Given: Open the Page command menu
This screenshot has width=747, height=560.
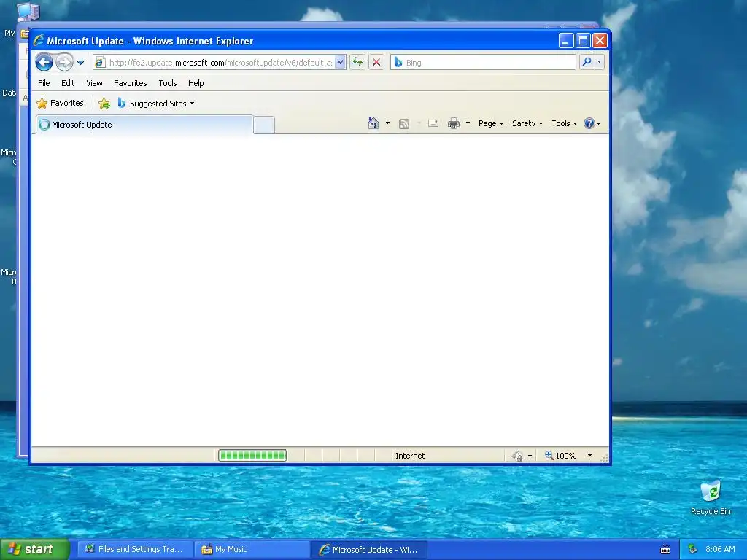Looking at the screenshot, I should coord(491,123).
